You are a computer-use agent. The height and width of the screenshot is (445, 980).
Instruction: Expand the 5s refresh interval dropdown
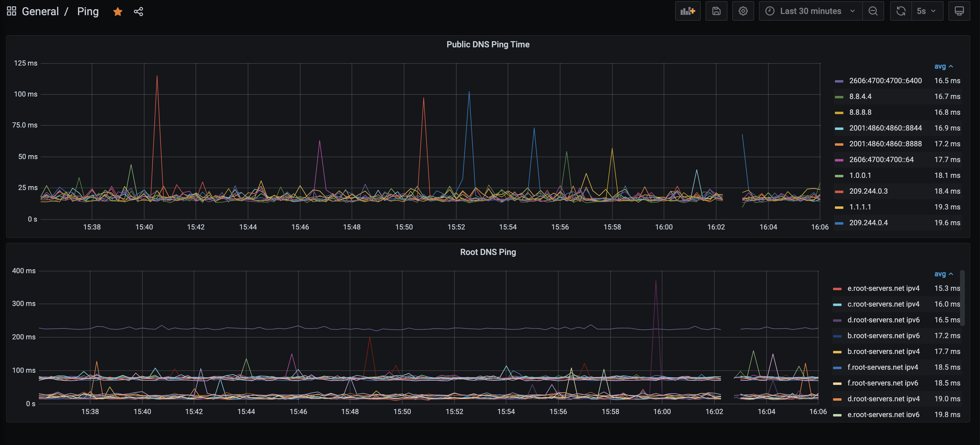coord(927,11)
